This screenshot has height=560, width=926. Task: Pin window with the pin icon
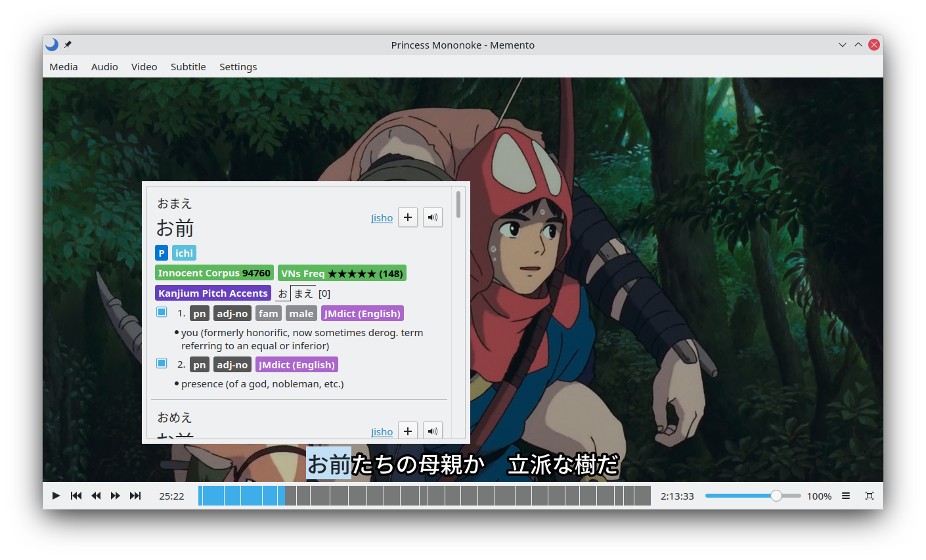[68, 45]
